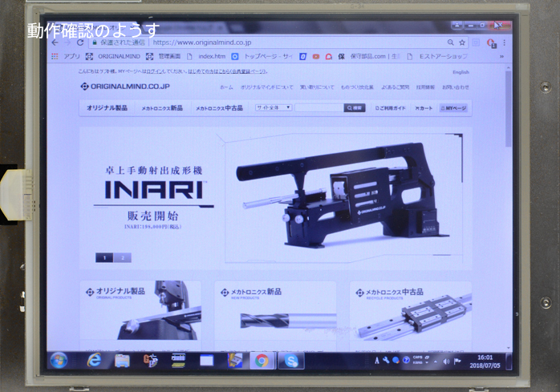Open Skype from the taskbar
Viewport: 560px width, 392px height.
pyautogui.click(x=290, y=361)
